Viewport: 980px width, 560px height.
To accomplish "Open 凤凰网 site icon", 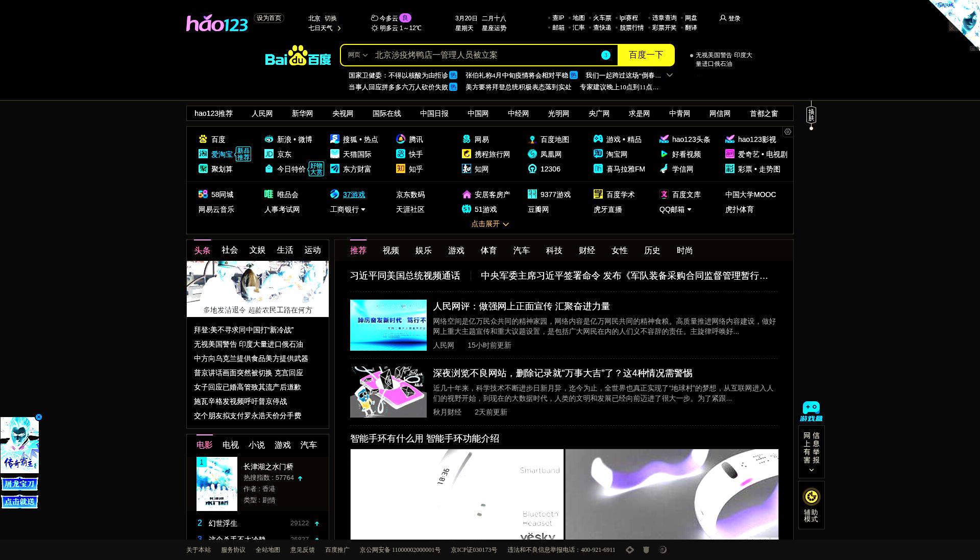I will pyautogui.click(x=532, y=154).
